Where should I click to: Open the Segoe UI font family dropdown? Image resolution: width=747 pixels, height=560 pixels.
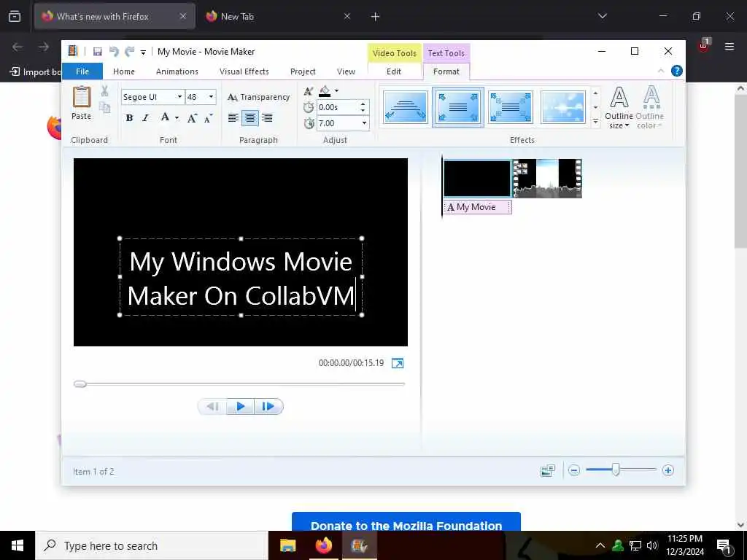coord(179,97)
